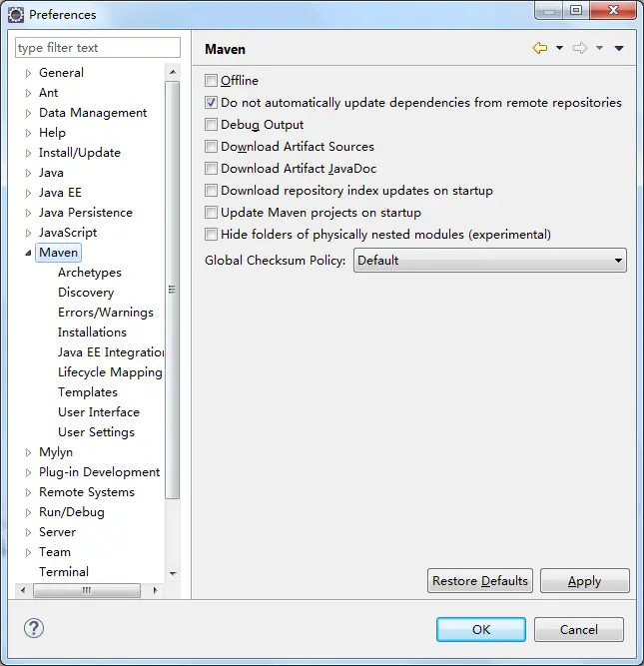Click the type filter text field
The image size is (644, 666).
[98, 48]
